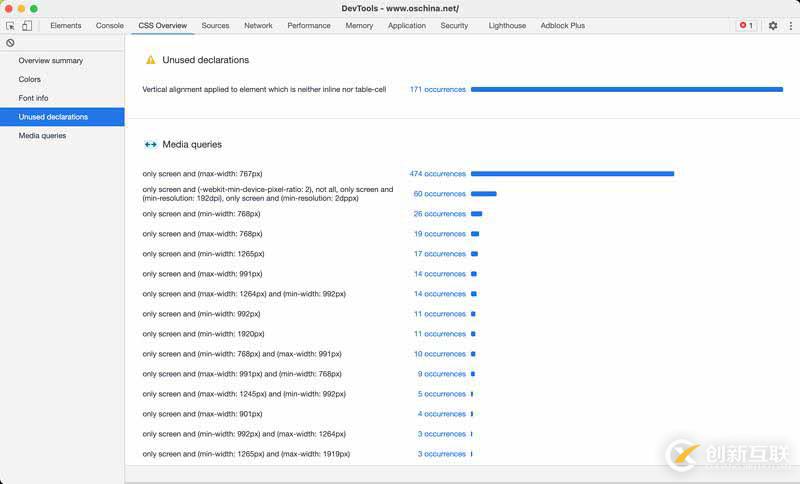This screenshot has height=484, width=800.
Task: Click the Media queries section heading
Action: click(192, 145)
